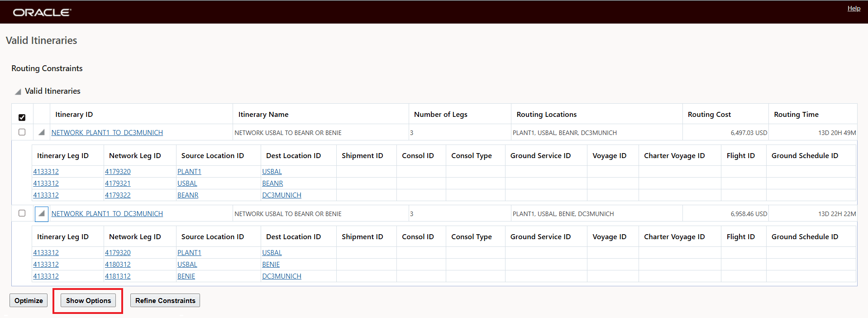Collapse the Valid Itineraries section
Viewport: 868px width, 318px height.
point(18,92)
